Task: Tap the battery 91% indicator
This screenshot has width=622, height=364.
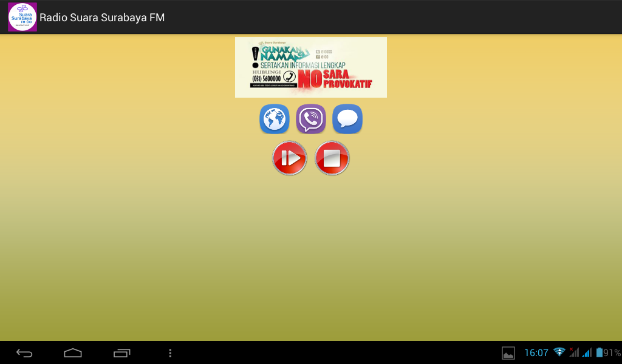Action: click(x=609, y=352)
